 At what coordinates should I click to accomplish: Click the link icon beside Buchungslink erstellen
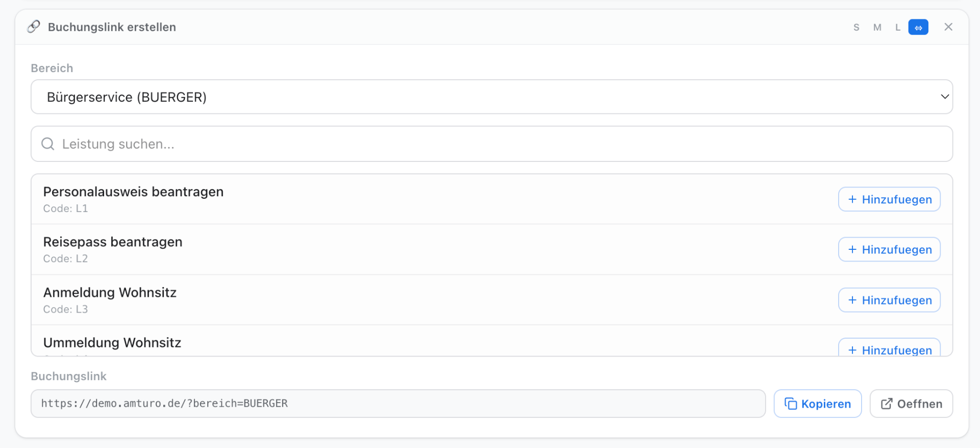(x=34, y=27)
